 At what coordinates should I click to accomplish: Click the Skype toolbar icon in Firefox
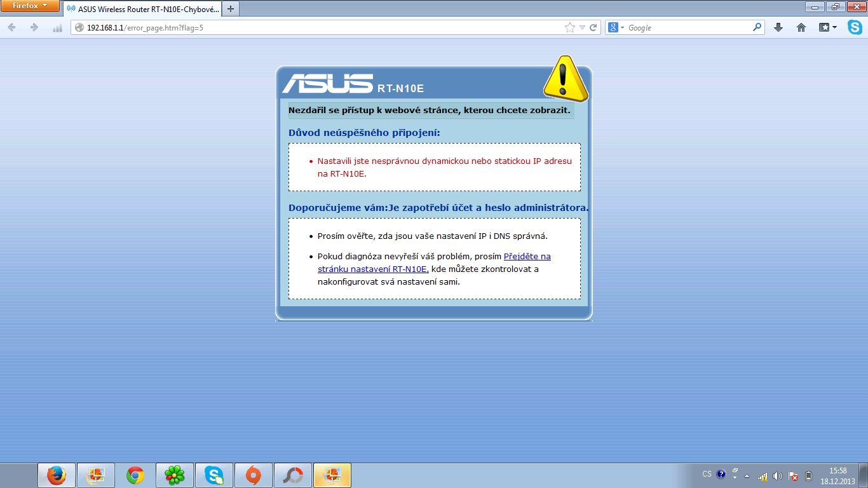[855, 28]
